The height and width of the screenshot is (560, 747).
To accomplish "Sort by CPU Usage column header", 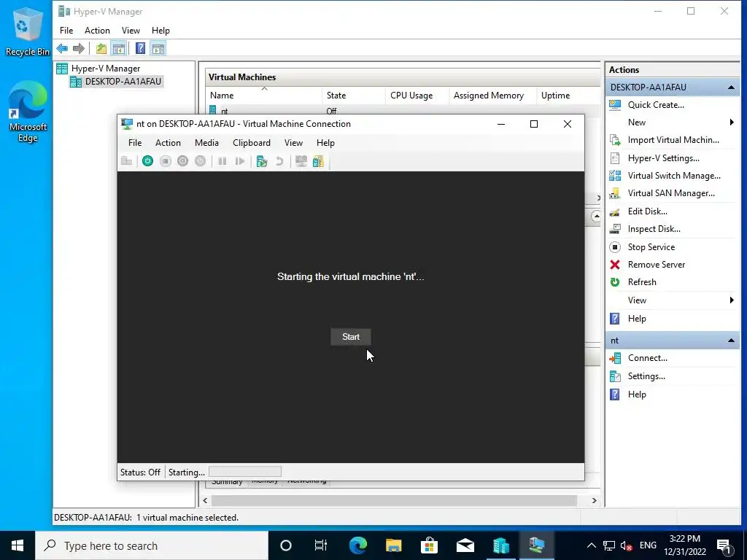I will pyautogui.click(x=417, y=96).
